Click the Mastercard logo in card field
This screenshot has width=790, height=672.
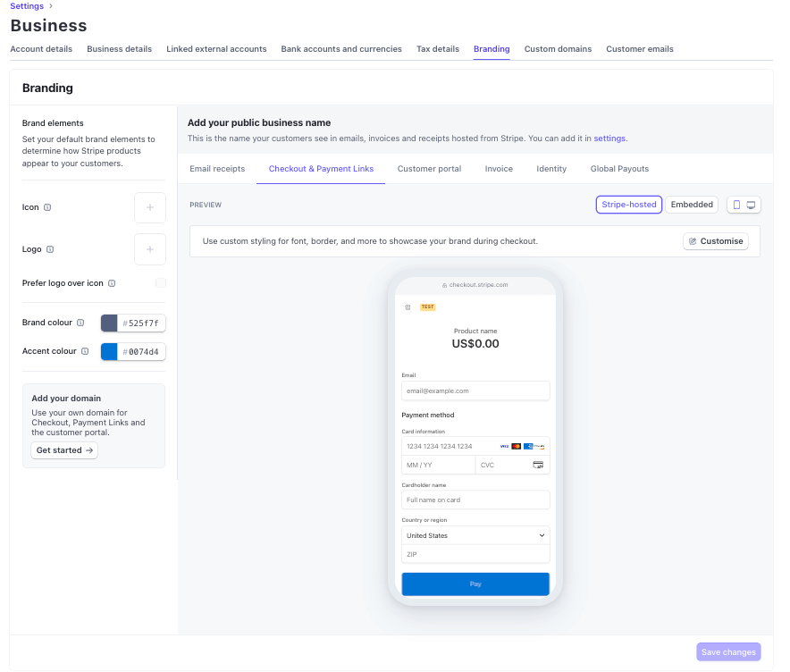[x=516, y=446]
